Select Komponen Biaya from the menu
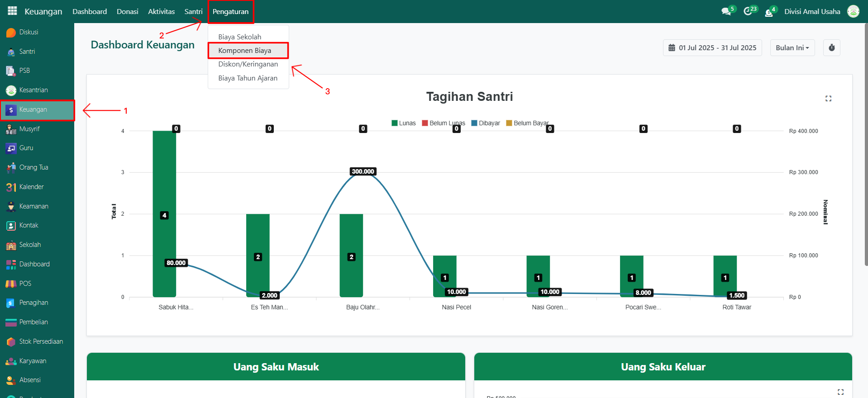 pyautogui.click(x=245, y=50)
